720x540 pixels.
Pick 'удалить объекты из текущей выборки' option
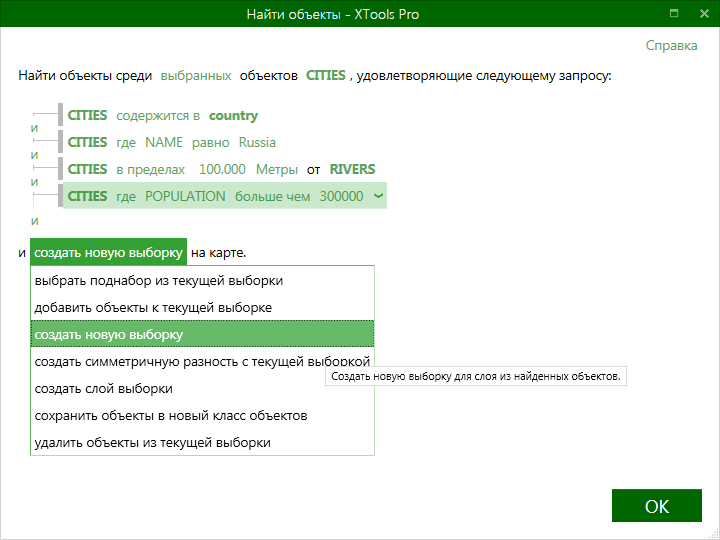[152, 442]
